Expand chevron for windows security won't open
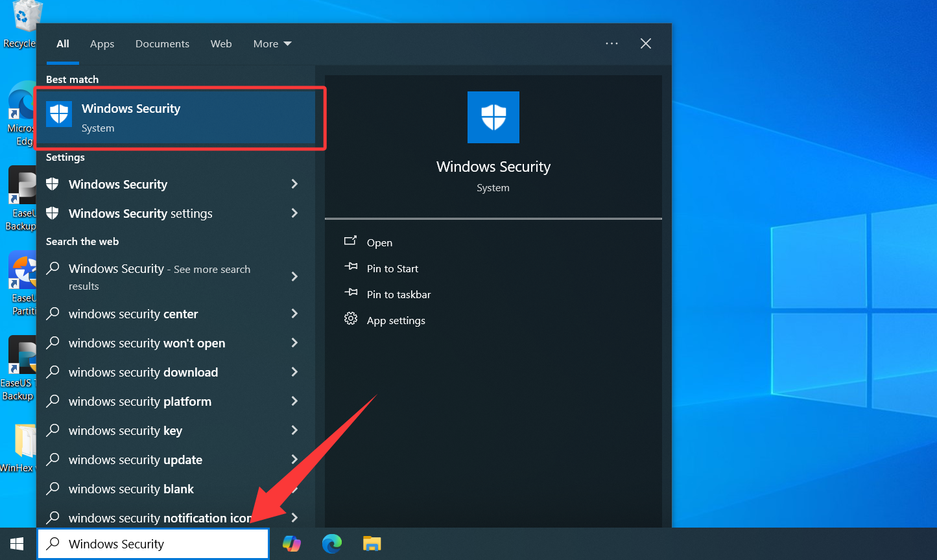The height and width of the screenshot is (560, 937). click(295, 343)
